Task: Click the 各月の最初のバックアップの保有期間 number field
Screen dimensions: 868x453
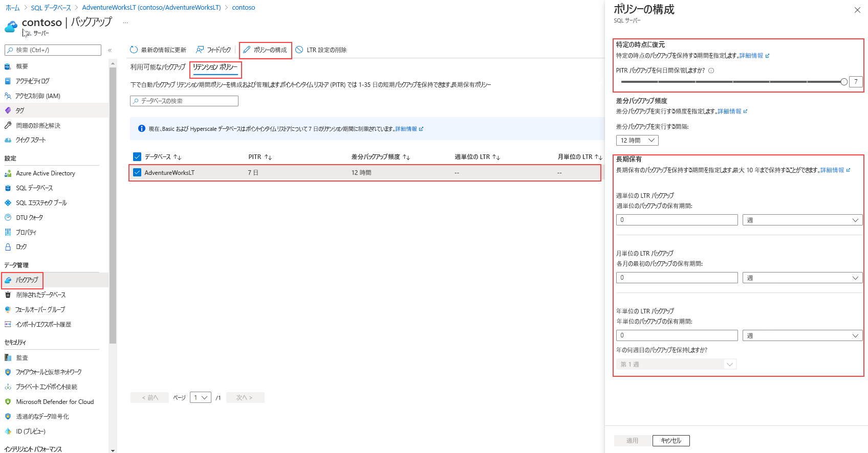Action: click(677, 278)
